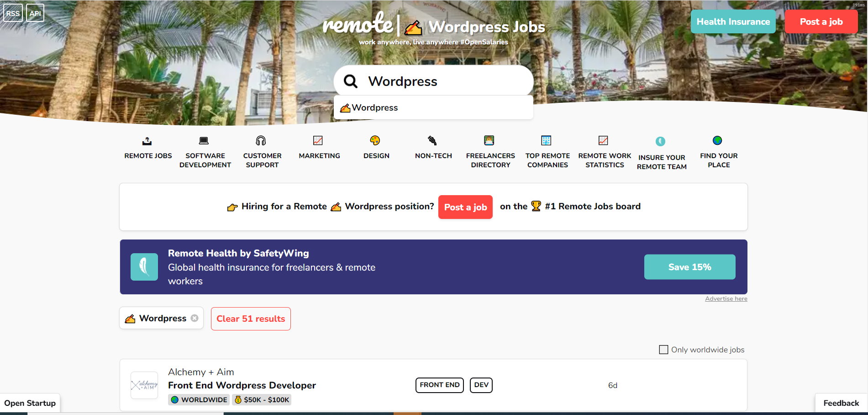Click the Wordpress Jobs page title
Viewport: 868px width, 415px height.
pos(487,27)
